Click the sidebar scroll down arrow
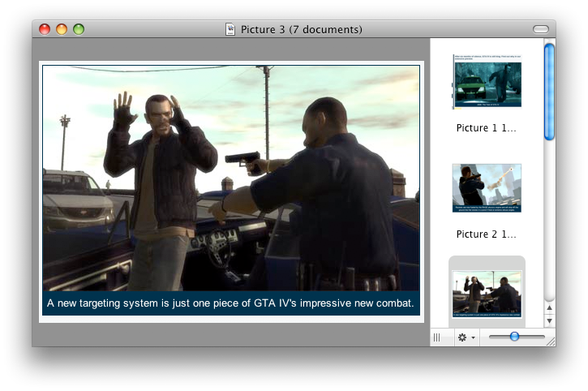588x391 pixels. click(549, 320)
